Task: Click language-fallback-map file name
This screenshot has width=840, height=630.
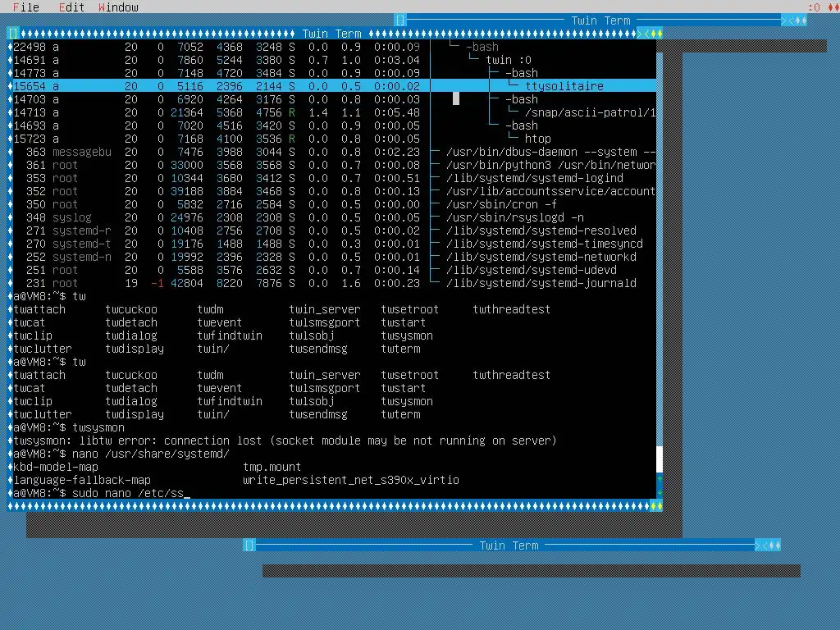Action: tap(82, 479)
